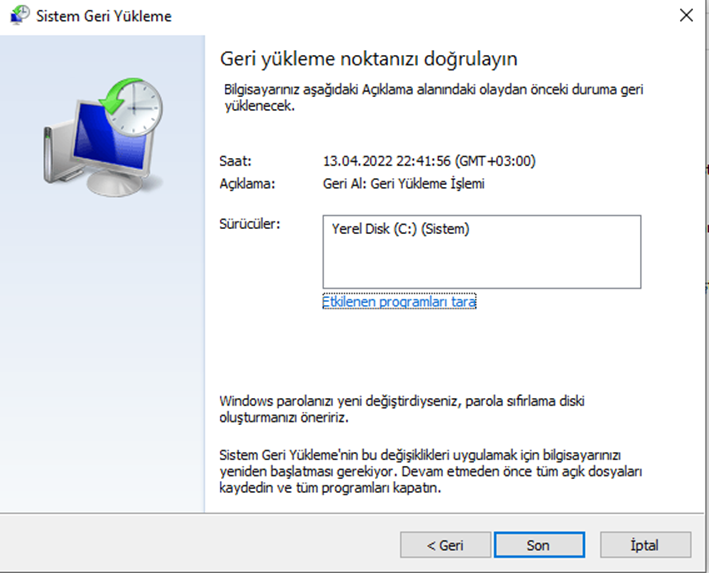Click the heading Geri yükleme noktanızı doğrulayın

[x=369, y=59]
